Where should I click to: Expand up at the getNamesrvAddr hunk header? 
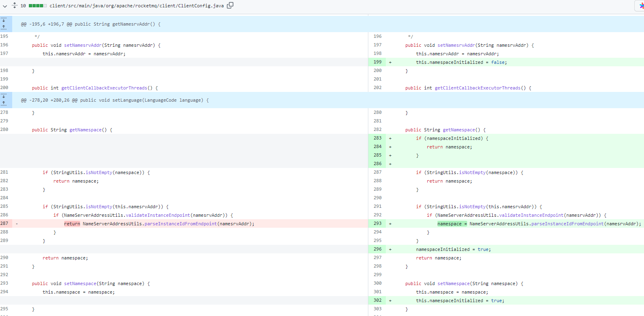point(4,27)
